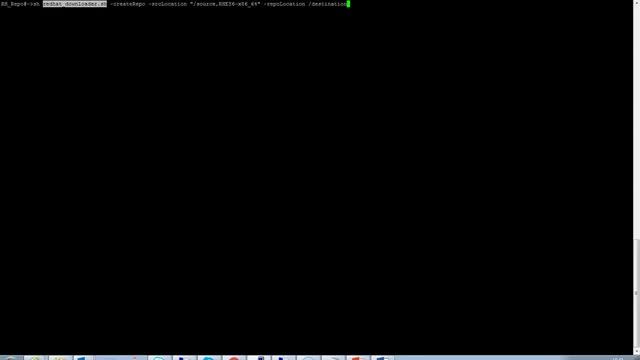Viewport: 640px width, 360px height.
Task: Click the -repoLocation flag in the command
Action: coord(284,4)
